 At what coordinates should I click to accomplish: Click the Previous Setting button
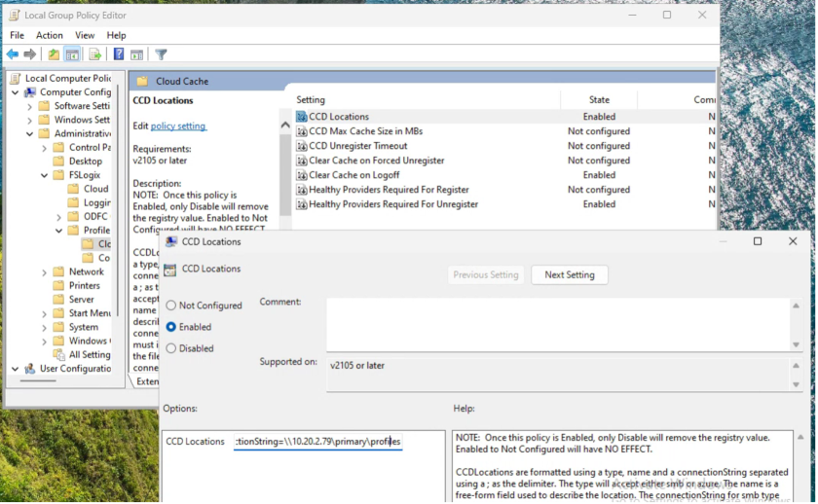pos(486,274)
